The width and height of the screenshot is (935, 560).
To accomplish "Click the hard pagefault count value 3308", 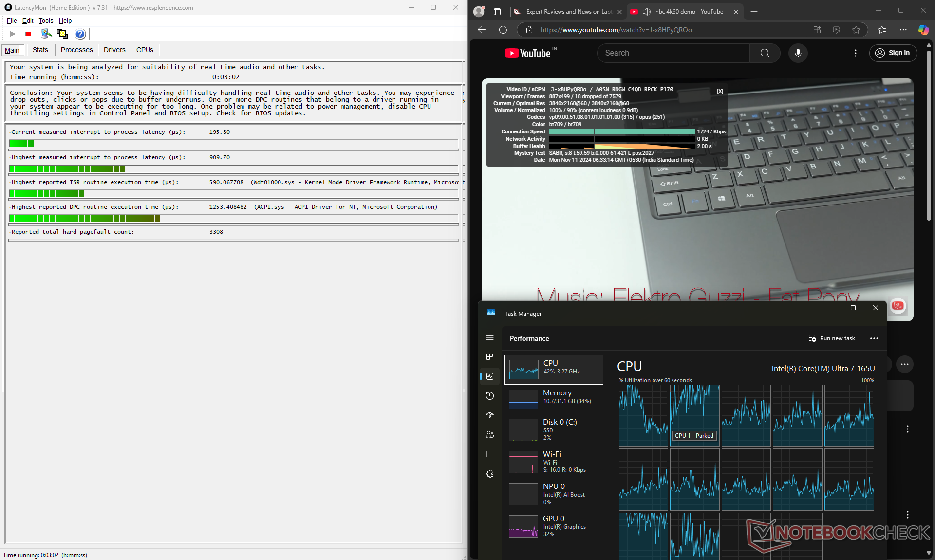I will 216,232.
